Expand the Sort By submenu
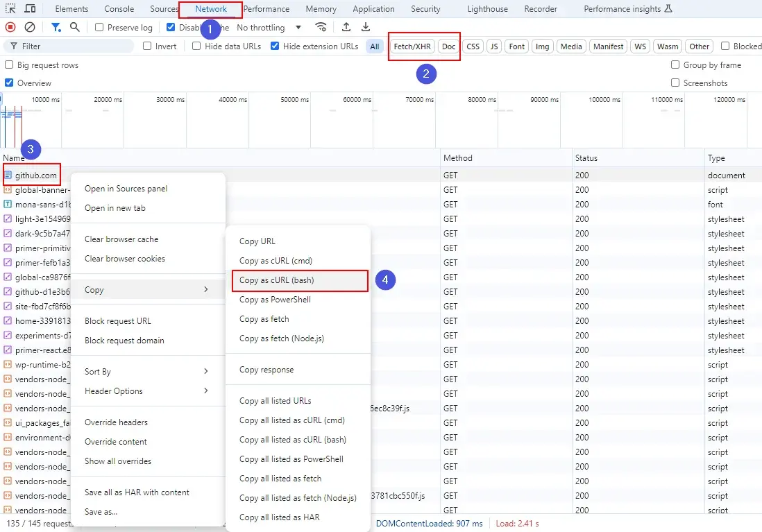Image resolution: width=762 pixels, height=532 pixels. tap(146, 372)
